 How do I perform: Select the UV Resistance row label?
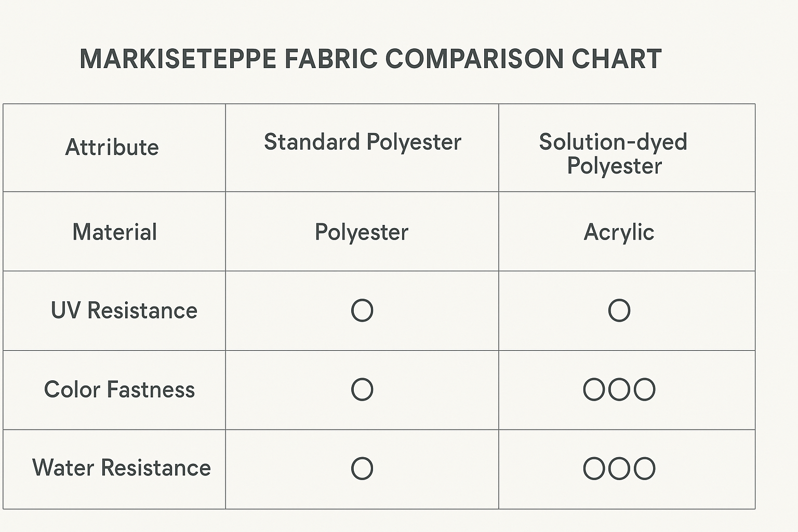click(x=124, y=311)
